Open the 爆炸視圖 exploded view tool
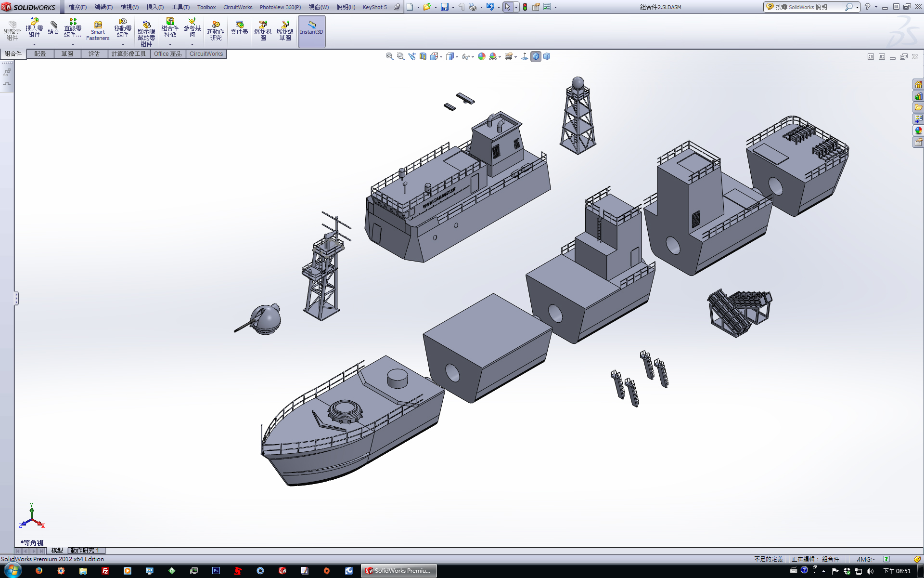This screenshot has height=578, width=924. click(263, 31)
